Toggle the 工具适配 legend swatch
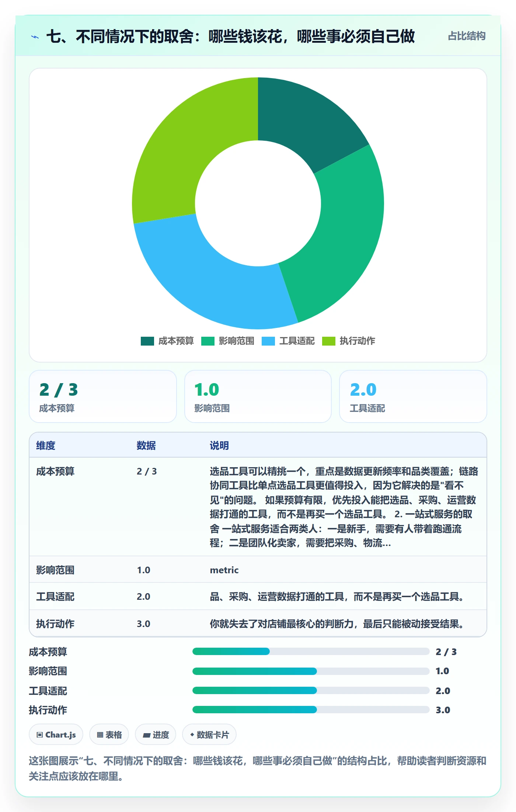 [268, 341]
